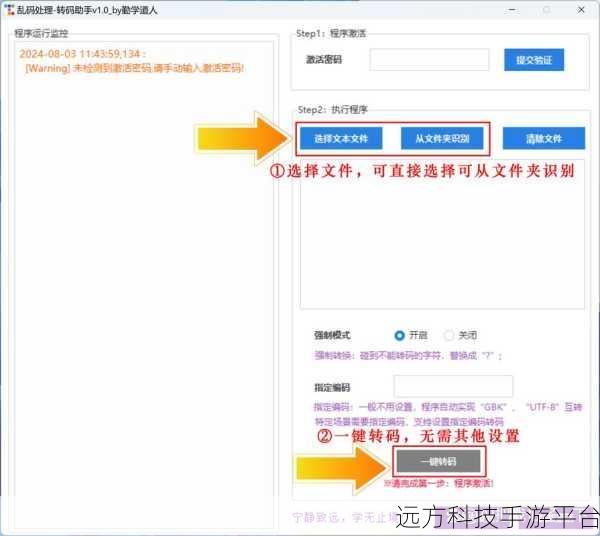Click the 2024-08-03 11:43:59 log timestamp
The width and height of the screenshot is (600, 536).
[82, 54]
